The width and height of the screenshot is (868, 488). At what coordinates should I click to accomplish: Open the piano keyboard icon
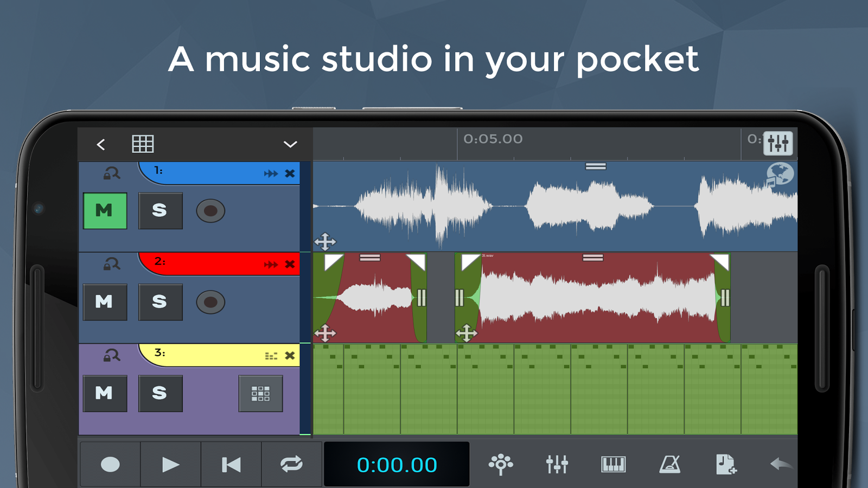tap(614, 465)
